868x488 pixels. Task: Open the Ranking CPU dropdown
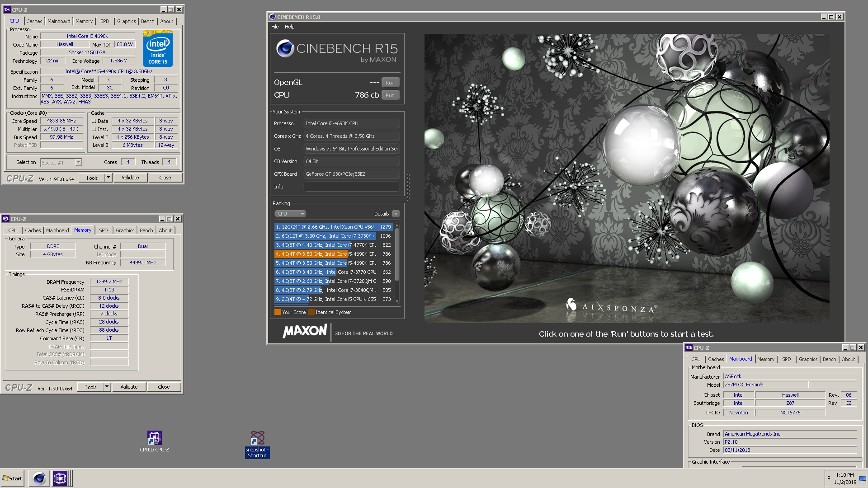click(x=291, y=214)
